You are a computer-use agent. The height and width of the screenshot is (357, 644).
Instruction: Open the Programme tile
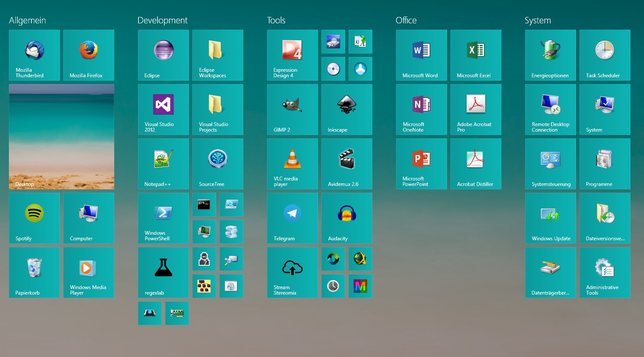[605, 164]
